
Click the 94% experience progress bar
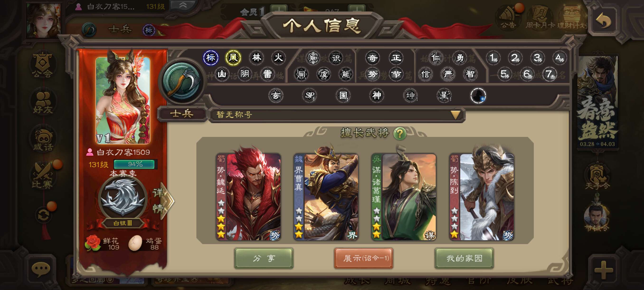(x=135, y=164)
